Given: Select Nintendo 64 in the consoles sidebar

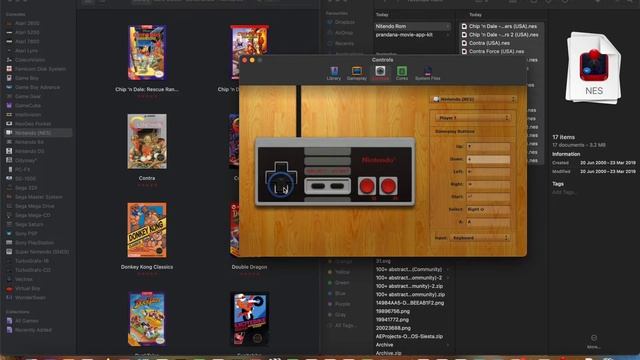Looking at the screenshot, I should point(29,142).
